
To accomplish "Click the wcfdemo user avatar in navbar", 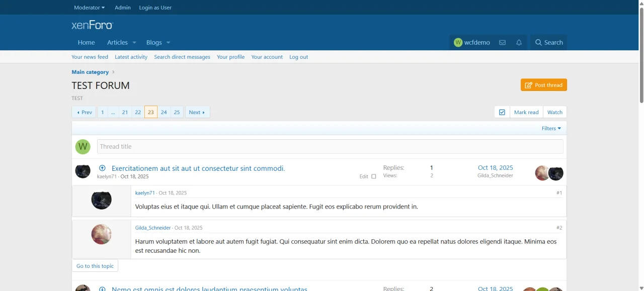I will tap(458, 43).
